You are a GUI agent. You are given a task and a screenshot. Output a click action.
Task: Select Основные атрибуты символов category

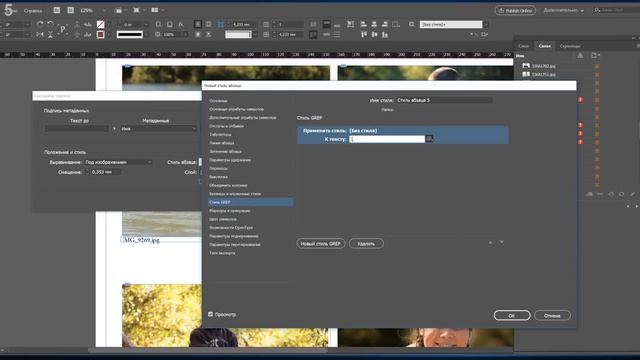(x=236, y=109)
